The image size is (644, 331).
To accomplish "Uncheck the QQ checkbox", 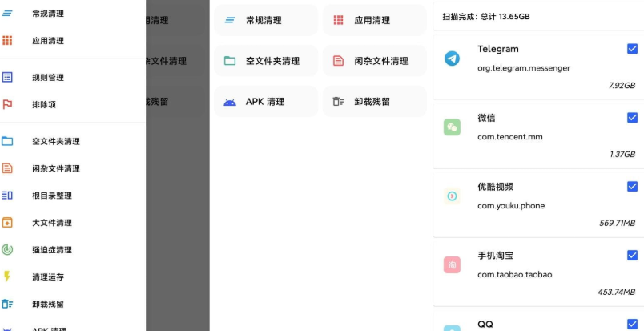I will point(632,324).
